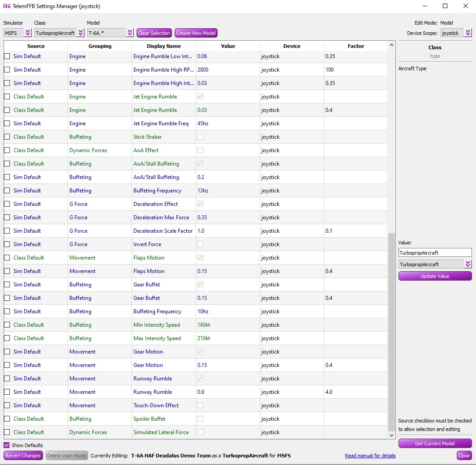476x465 pixels.
Task: Check source box for Simulated Lateral Force row
Action: (7, 432)
